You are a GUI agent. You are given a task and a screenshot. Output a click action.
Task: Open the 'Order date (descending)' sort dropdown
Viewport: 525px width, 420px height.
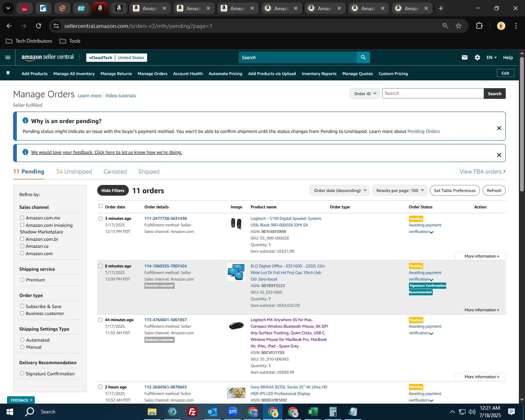tap(340, 190)
